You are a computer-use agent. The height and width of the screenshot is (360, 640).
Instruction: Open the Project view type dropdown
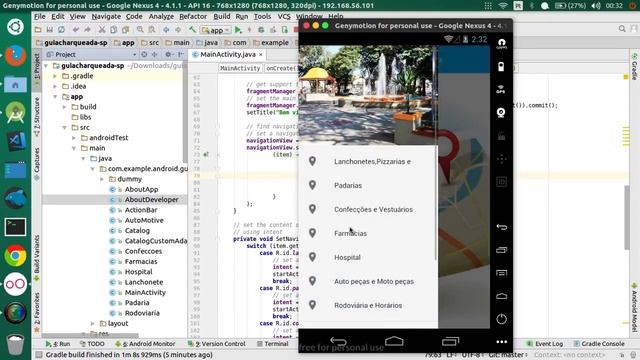click(134, 54)
